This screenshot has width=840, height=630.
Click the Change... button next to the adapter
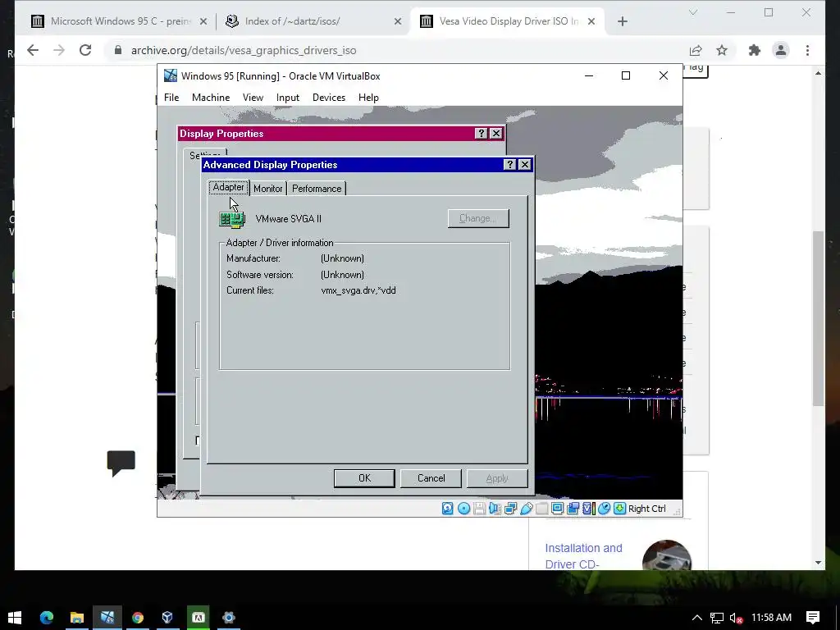(x=478, y=218)
